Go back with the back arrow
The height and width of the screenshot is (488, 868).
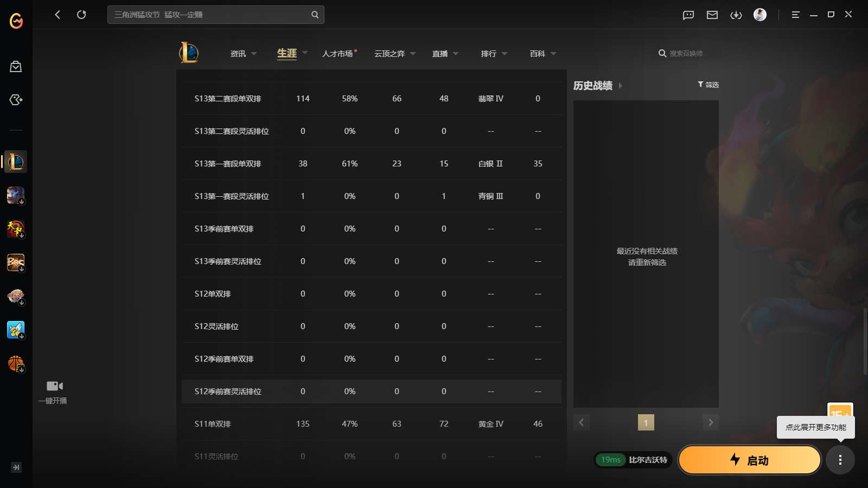[58, 15]
